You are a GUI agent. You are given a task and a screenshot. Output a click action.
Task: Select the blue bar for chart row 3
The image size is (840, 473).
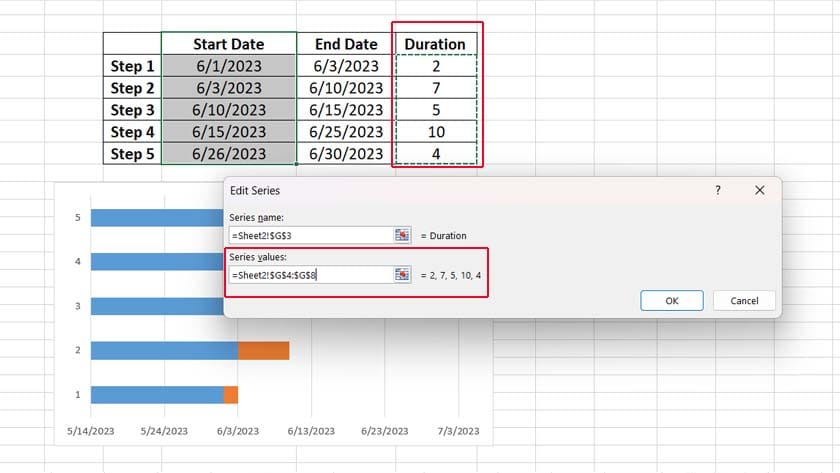157,306
